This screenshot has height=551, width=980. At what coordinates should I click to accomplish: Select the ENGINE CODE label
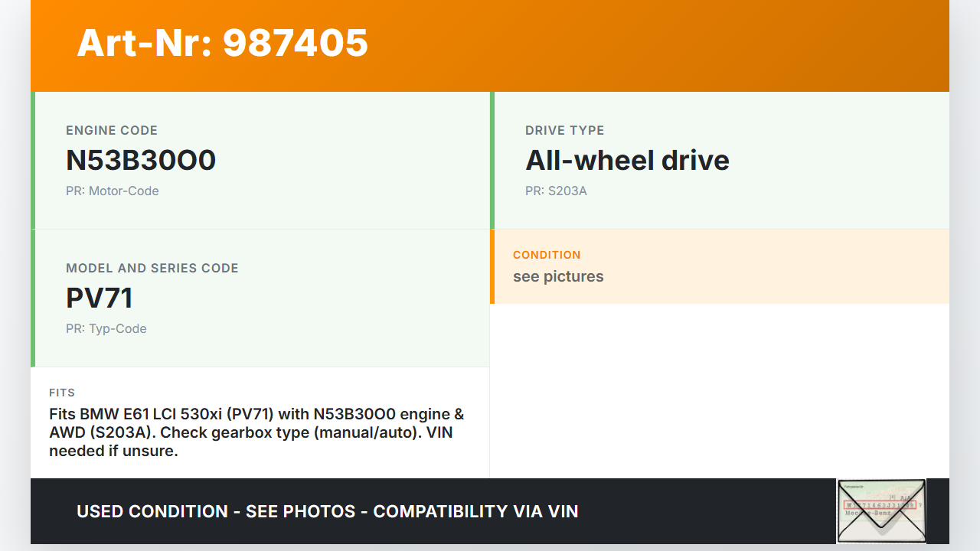pyautogui.click(x=112, y=130)
